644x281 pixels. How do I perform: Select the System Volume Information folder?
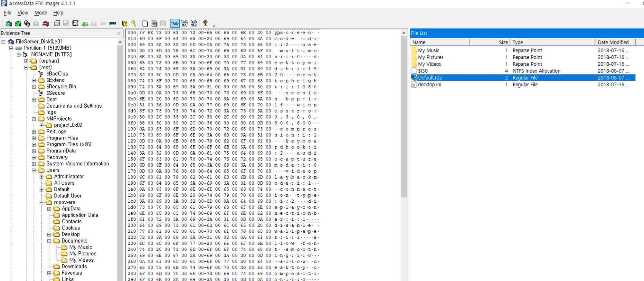point(78,164)
